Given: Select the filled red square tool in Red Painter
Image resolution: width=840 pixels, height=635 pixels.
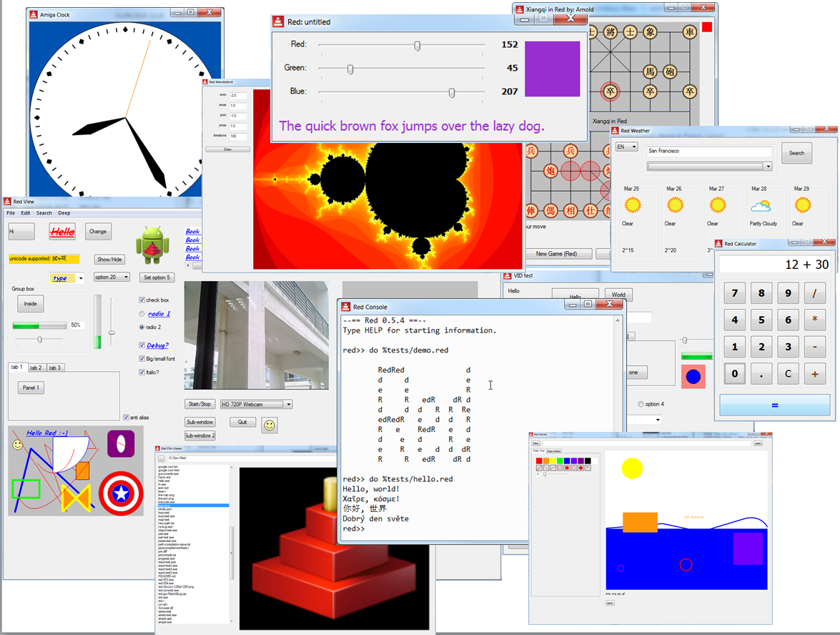Looking at the screenshot, I should click(x=565, y=468).
